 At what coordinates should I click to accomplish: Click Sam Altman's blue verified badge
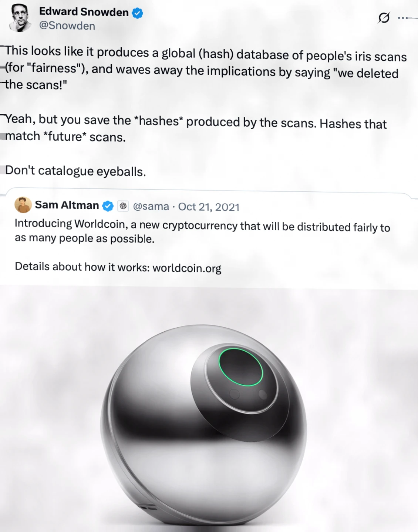[x=108, y=206]
